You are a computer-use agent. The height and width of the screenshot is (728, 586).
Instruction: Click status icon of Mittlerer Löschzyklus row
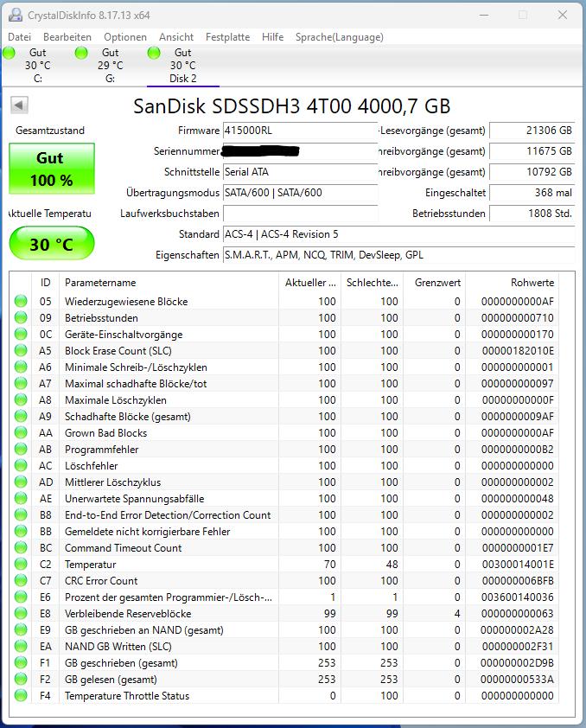(x=21, y=482)
